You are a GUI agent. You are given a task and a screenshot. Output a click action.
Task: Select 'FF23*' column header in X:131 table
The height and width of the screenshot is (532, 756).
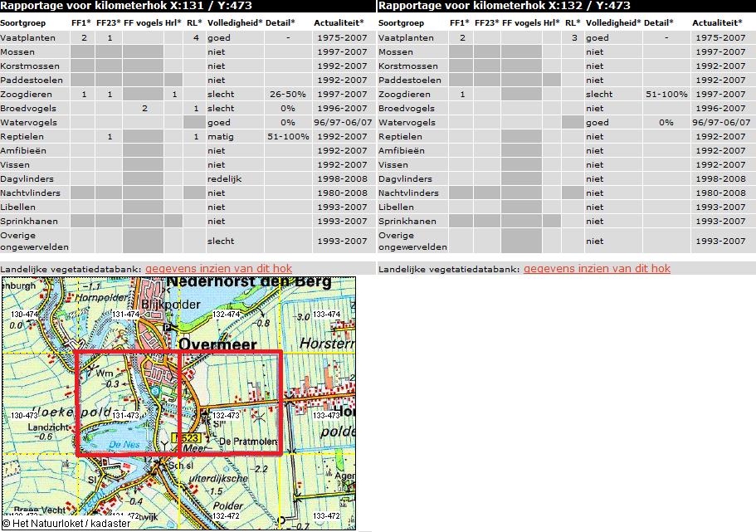coord(108,23)
